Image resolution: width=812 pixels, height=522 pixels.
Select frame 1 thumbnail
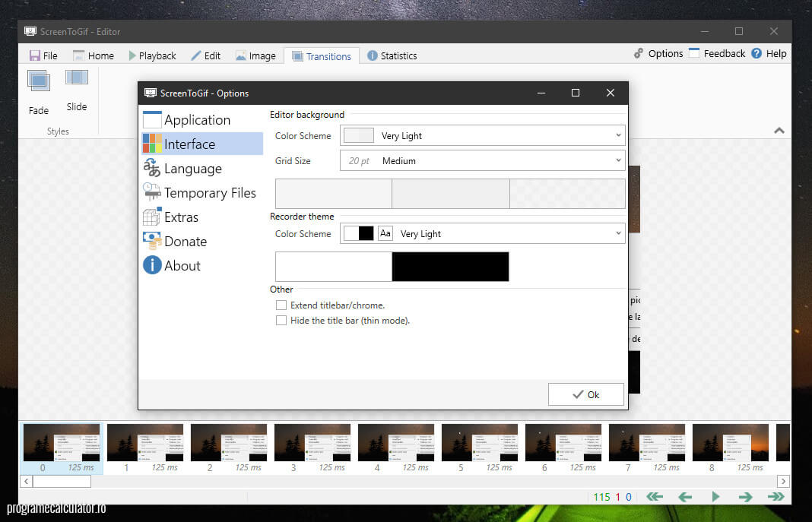pos(145,448)
